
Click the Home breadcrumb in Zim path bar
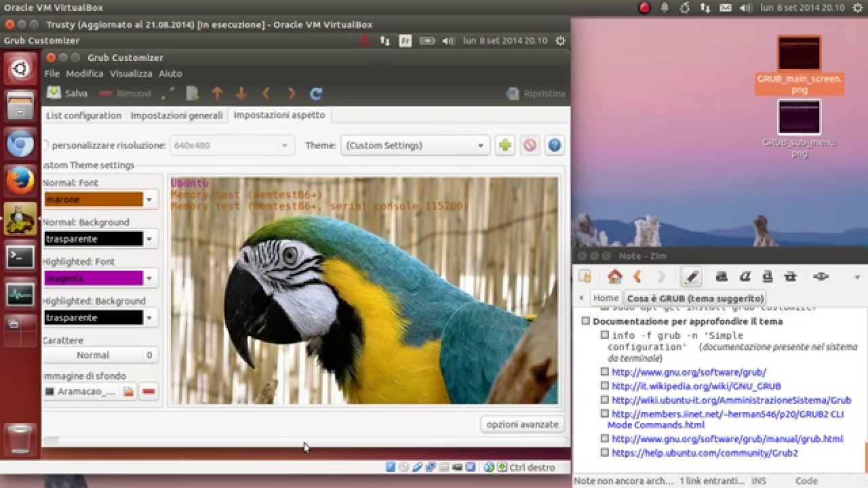tap(606, 298)
